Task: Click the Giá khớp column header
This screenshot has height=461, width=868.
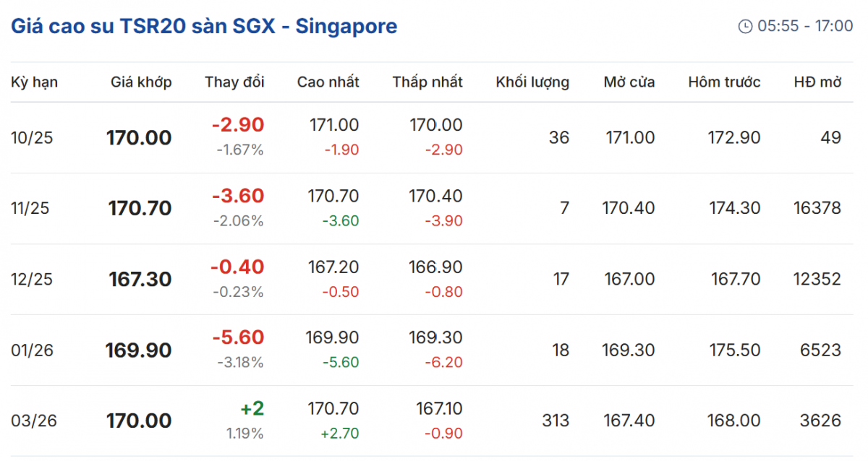Action: [141, 82]
